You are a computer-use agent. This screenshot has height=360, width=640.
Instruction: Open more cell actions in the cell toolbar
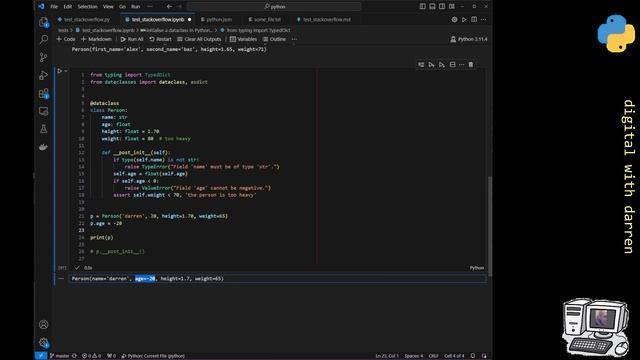[x=462, y=64]
